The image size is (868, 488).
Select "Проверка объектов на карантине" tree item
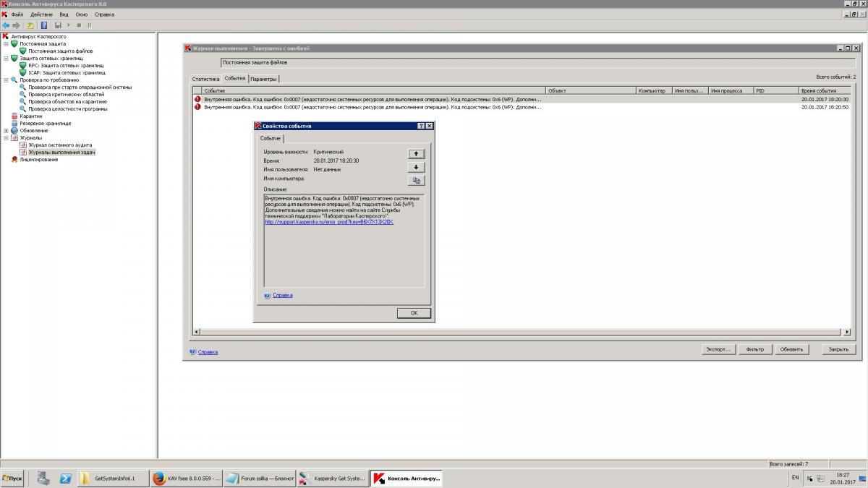[x=67, y=101]
